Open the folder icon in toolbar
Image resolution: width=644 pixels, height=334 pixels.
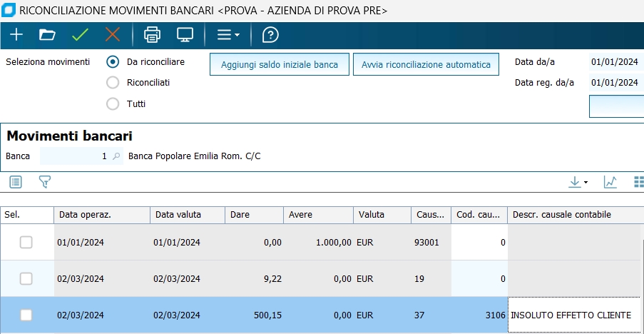pos(47,34)
